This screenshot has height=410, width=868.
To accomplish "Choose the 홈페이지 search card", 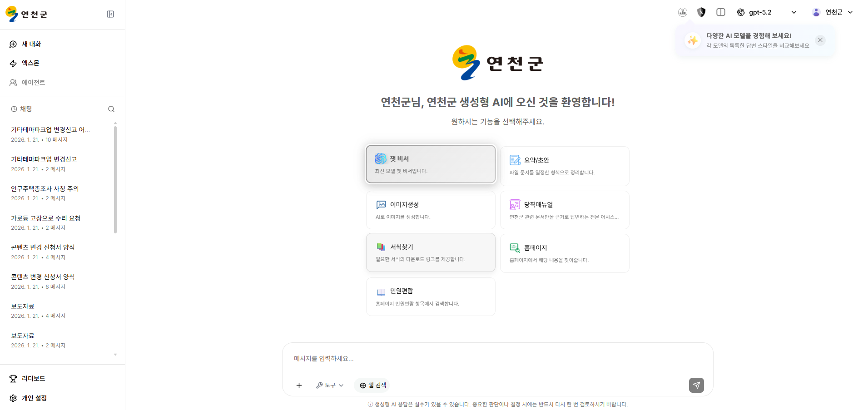I will click(565, 253).
